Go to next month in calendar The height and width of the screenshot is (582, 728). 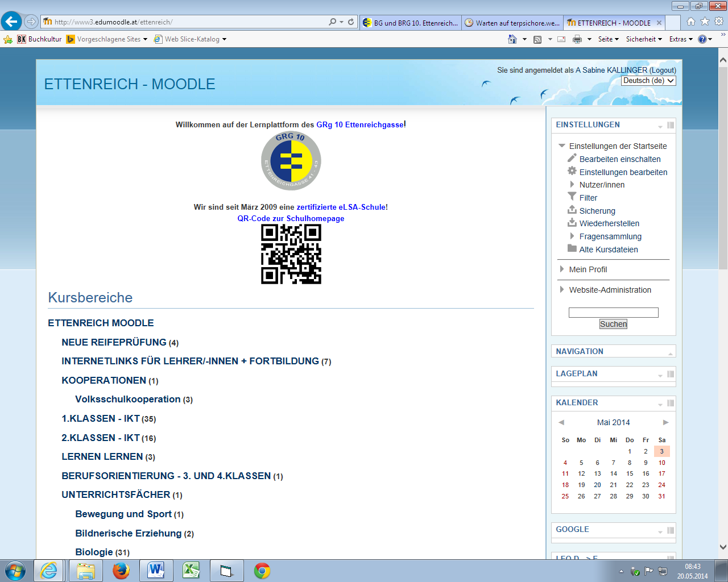click(665, 422)
